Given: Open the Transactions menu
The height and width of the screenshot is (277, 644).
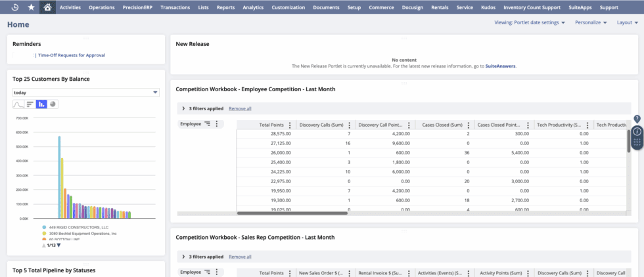Looking at the screenshot, I should 175,7.
